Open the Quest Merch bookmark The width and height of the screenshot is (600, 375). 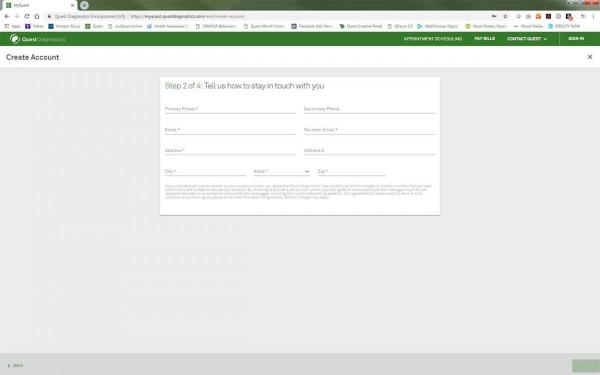(264, 26)
